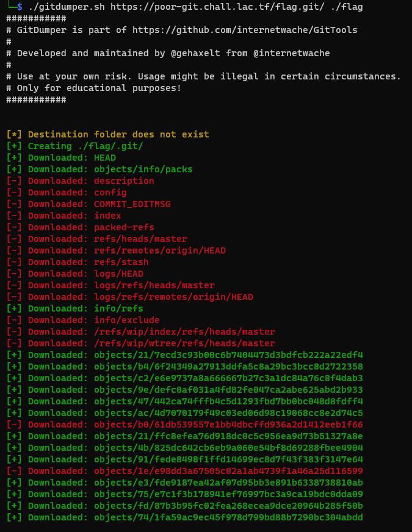This screenshot has height=532, width=412.
Task: Click the "Only for educational purposes!" comment
Action: 99,88
